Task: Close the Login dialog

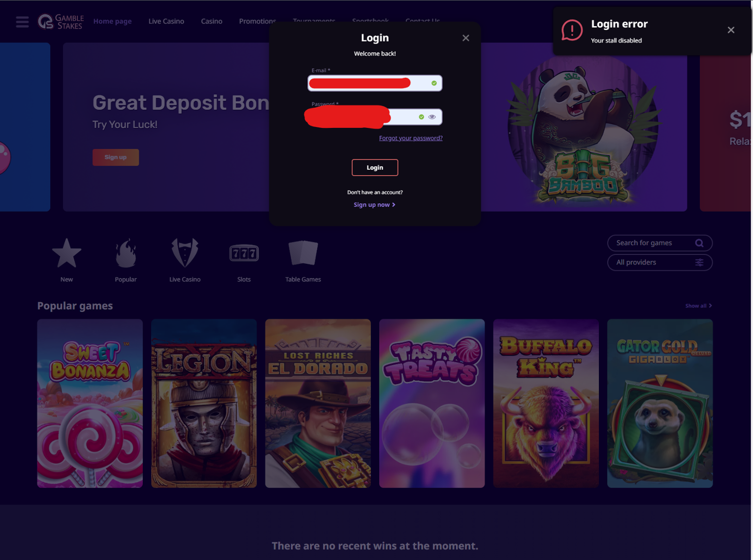Action: 466,38
